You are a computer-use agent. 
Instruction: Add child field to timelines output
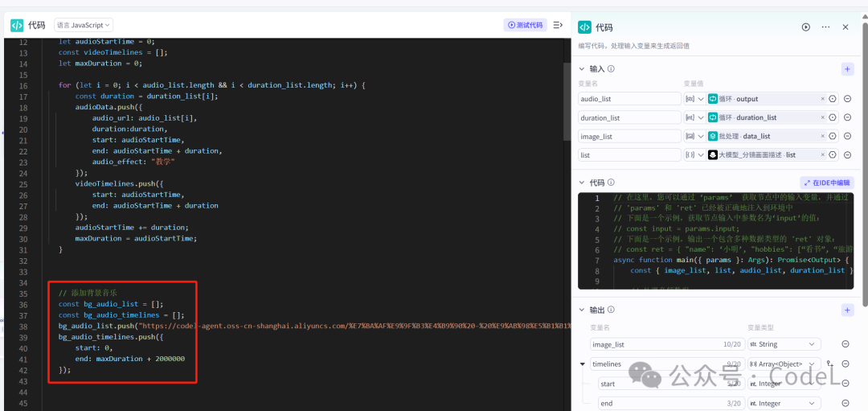829,364
